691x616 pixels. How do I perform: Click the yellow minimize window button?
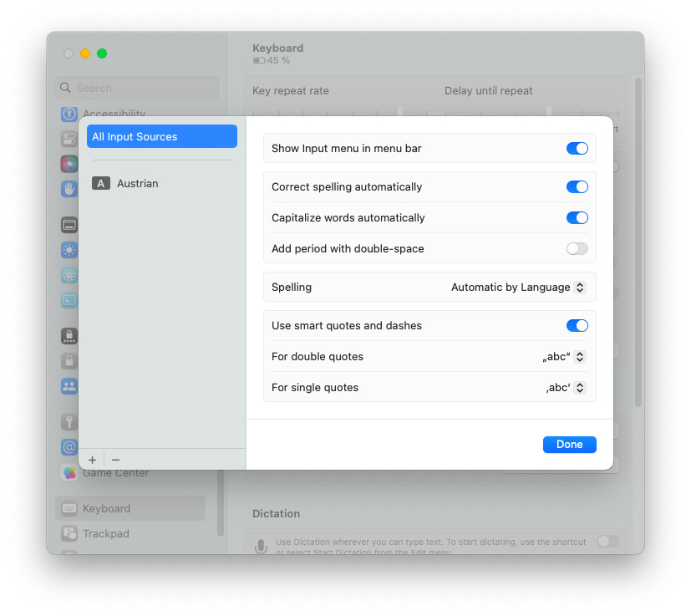(x=85, y=53)
